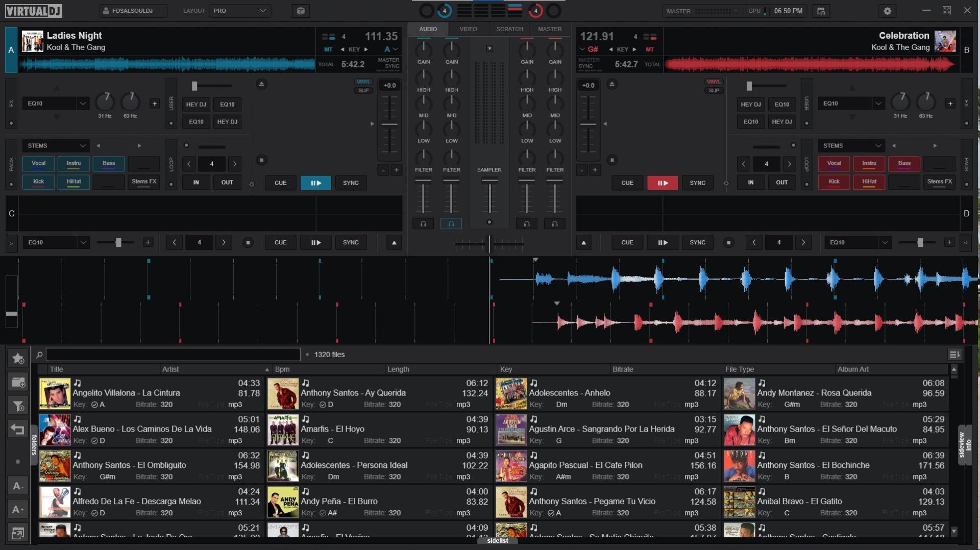Toggle the VINYL mode on deck A
The width and height of the screenshot is (980, 550).
click(x=363, y=82)
